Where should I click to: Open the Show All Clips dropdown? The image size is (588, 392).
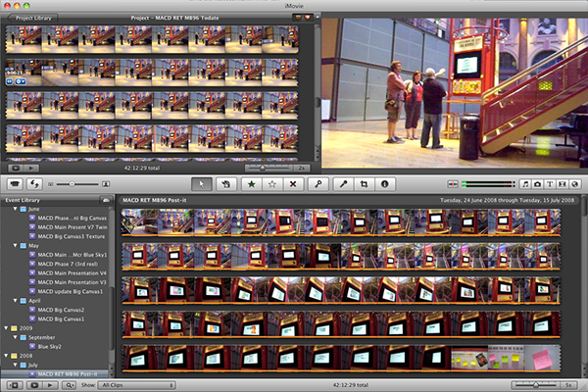coord(136,385)
